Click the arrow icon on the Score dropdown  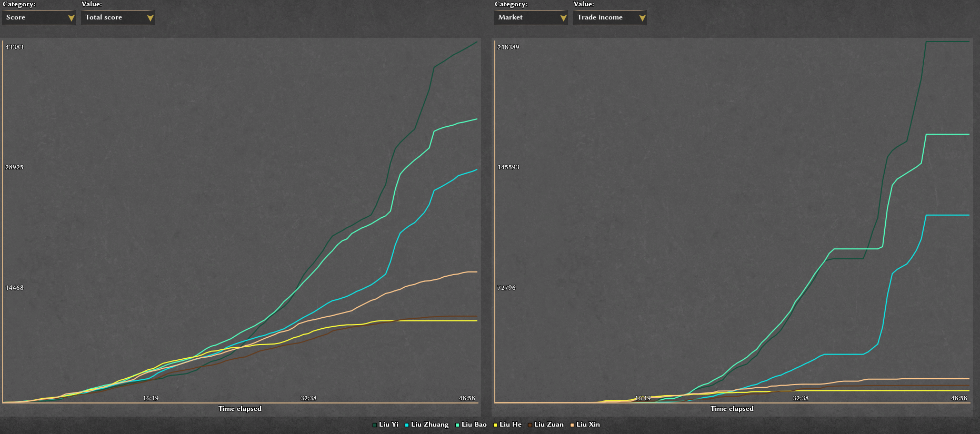pyautogui.click(x=72, y=18)
